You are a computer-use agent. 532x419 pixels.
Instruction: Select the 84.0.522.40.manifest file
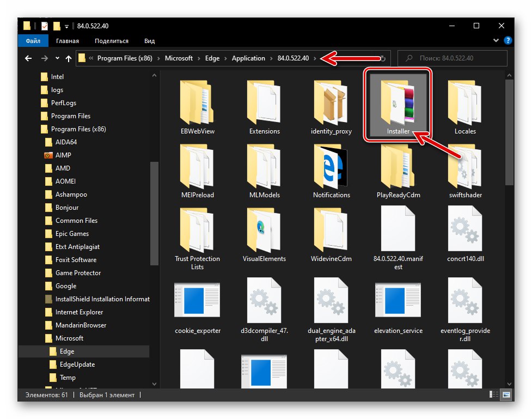coord(398,239)
